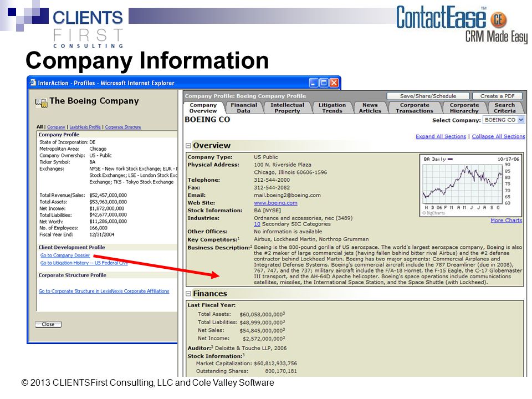
Task: Collapse the Overview section
Action: coord(188,146)
